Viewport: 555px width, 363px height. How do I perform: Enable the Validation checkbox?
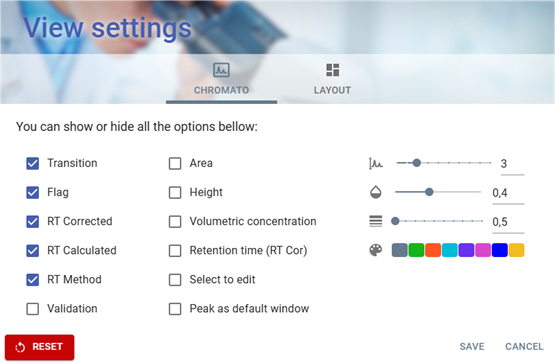33,309
